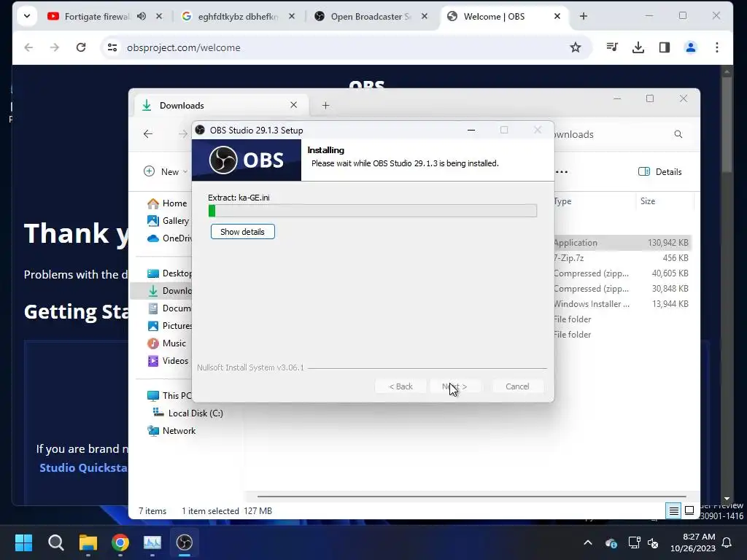The image size is (747, 560).
Task: Toggle Chrome side panel
Action: 665,47
